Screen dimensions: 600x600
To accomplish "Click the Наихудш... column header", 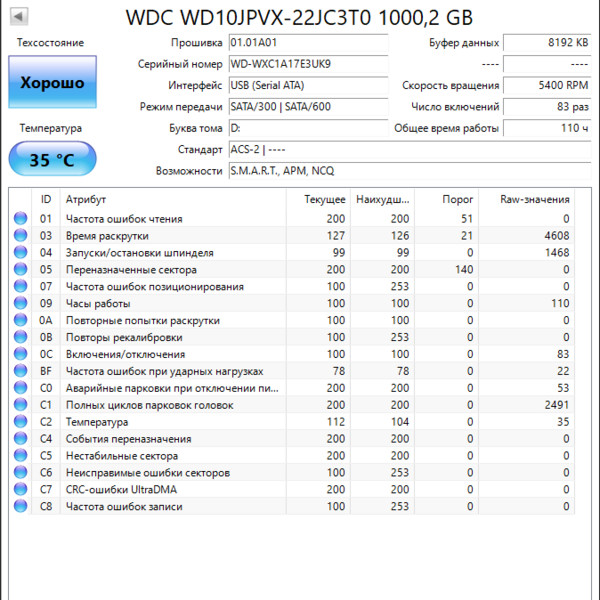I will (382, 199).
